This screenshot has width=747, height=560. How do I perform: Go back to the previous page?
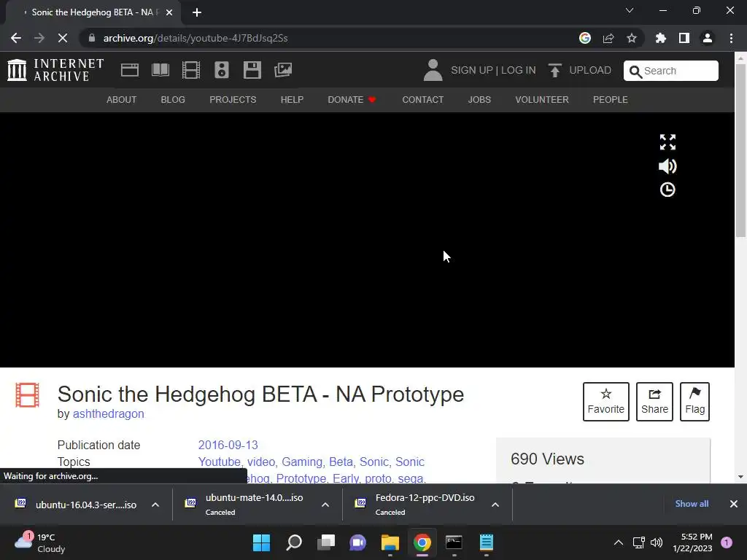[16, 38]
